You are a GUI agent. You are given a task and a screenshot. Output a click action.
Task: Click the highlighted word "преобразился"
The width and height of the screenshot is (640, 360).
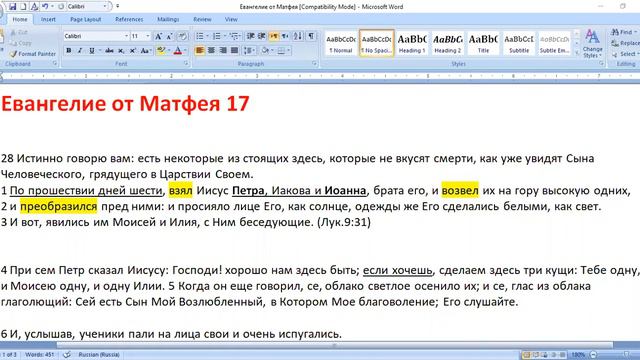59,207
